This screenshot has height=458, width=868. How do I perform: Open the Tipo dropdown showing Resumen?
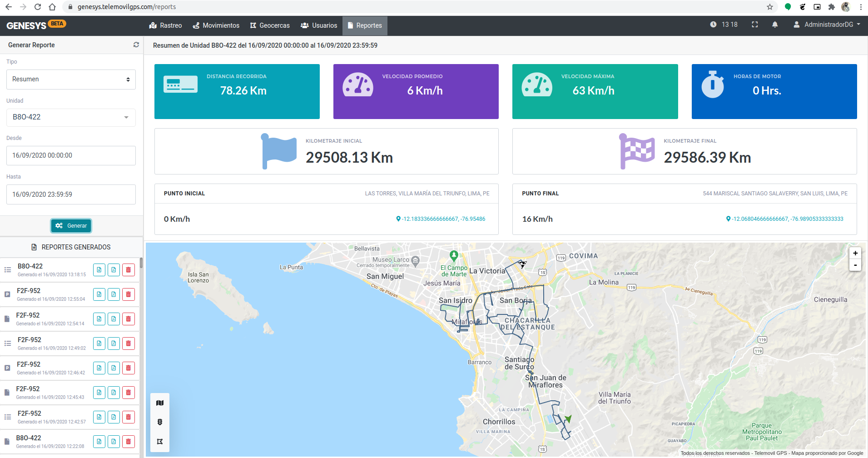point(71,80)
